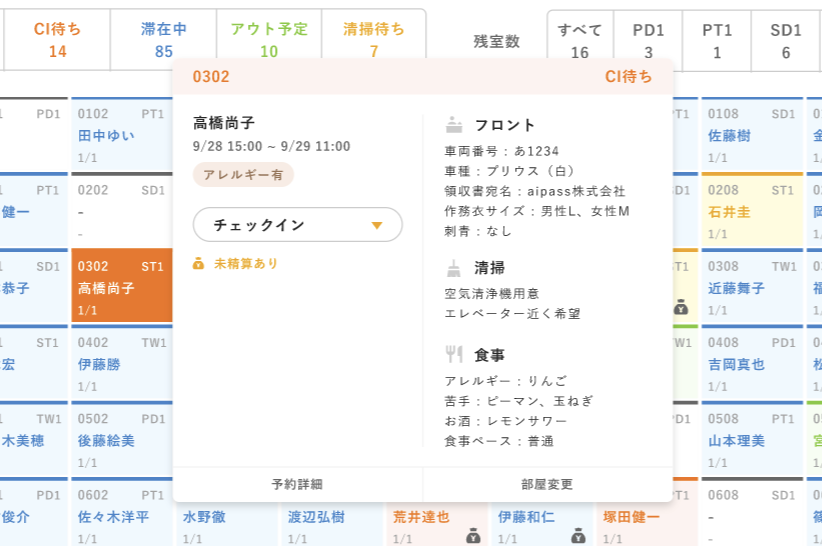The width and height of the screenshot is (822, 546).
Task: Click 領収書宛名：aipass株式会社 line
Action: click(x=535, y=191)
